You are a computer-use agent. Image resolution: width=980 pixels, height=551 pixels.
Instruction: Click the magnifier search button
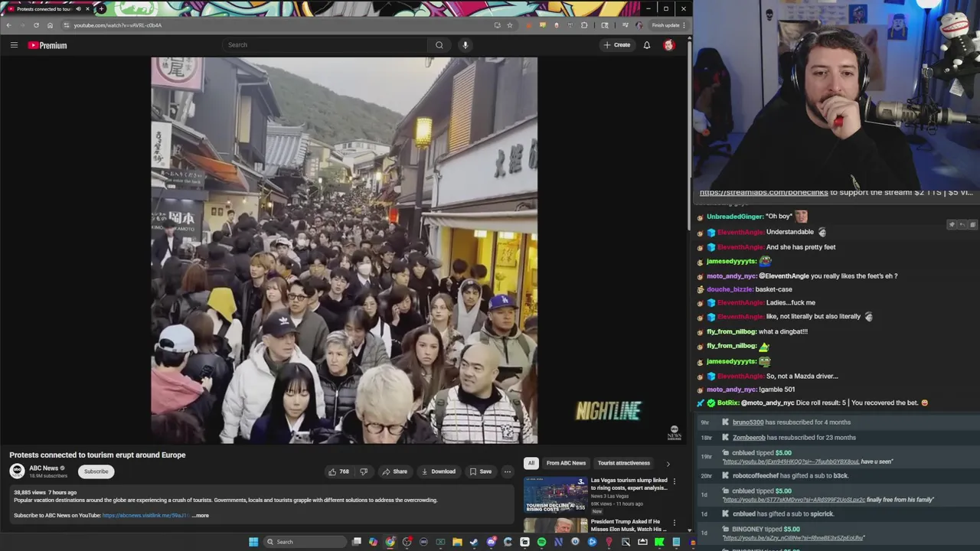[x=439, y=45]
